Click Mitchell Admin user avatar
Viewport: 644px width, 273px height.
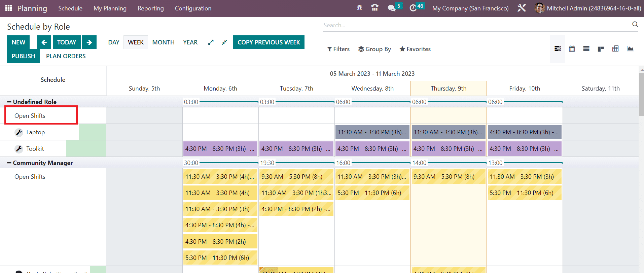[x=539, y=8]
